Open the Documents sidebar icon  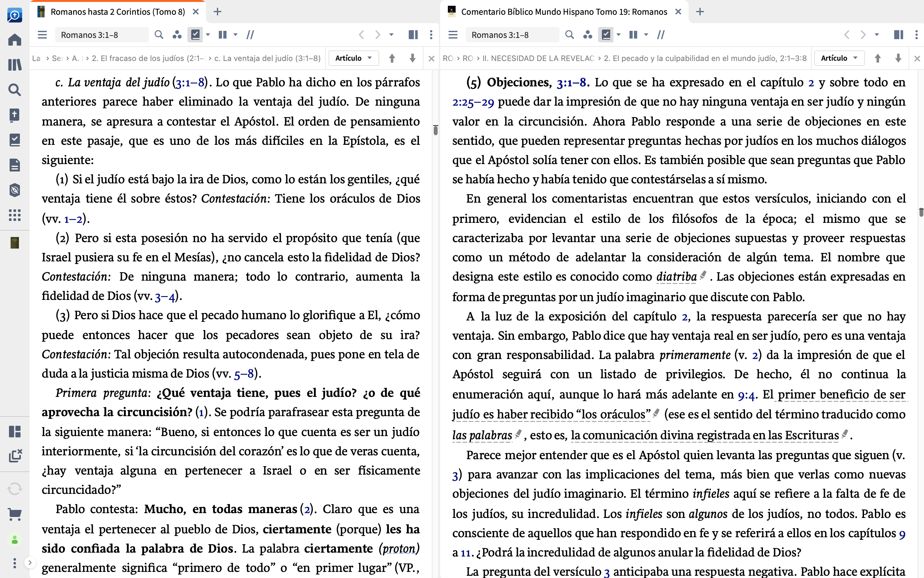14,165
